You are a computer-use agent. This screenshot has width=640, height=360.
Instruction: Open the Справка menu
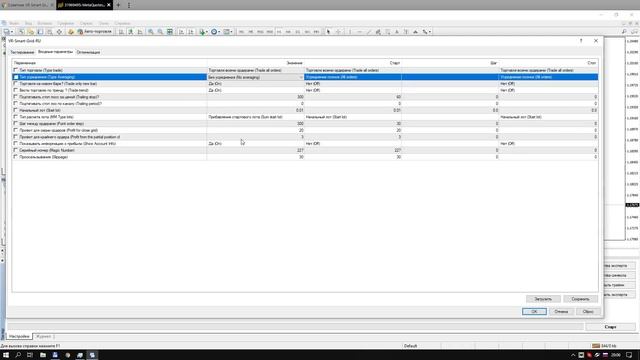122,23
